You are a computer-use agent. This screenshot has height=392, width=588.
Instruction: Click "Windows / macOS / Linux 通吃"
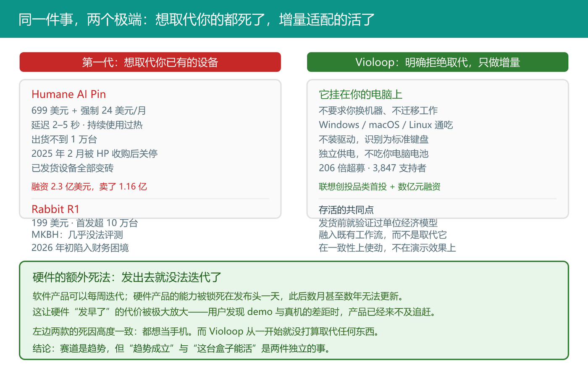[386, 125]
